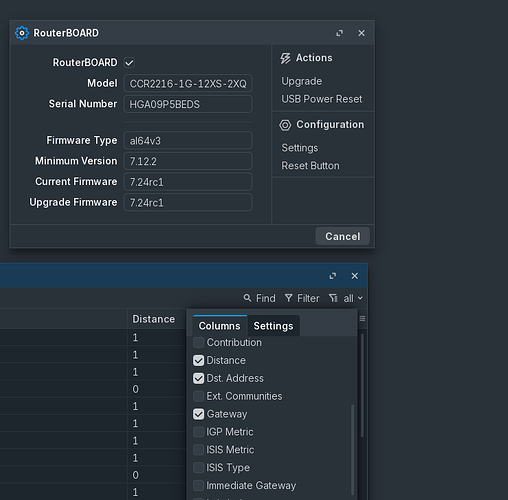508x500 pixels.
Task: Click the Actions lightning icon
Action: (x=285, y=58)
